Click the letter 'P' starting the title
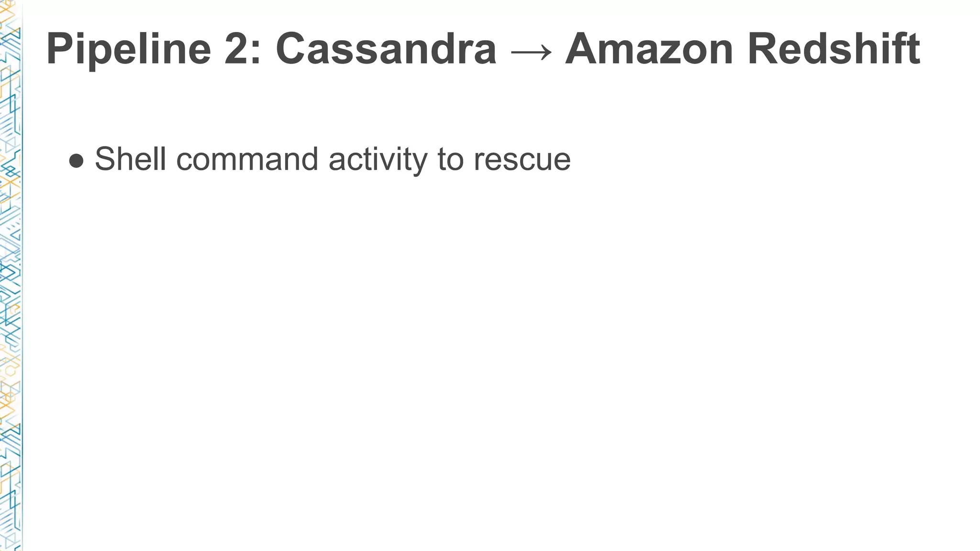This screenshot has width=980, height=551. point(61,48)
